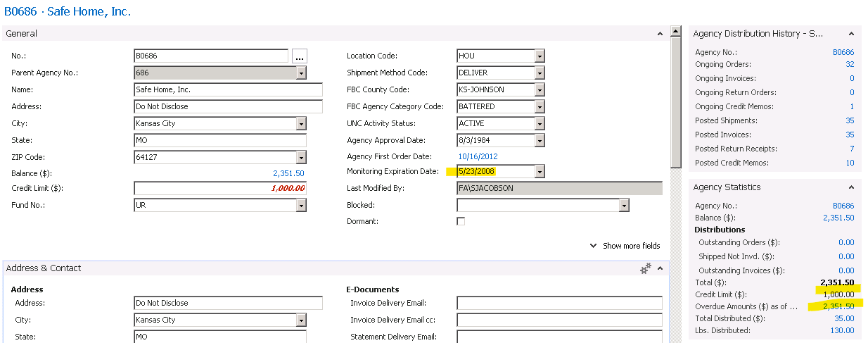Click the gear icon in Address & Contact header
The width and height of the screenshot is (868, 343).
(645, 268)
